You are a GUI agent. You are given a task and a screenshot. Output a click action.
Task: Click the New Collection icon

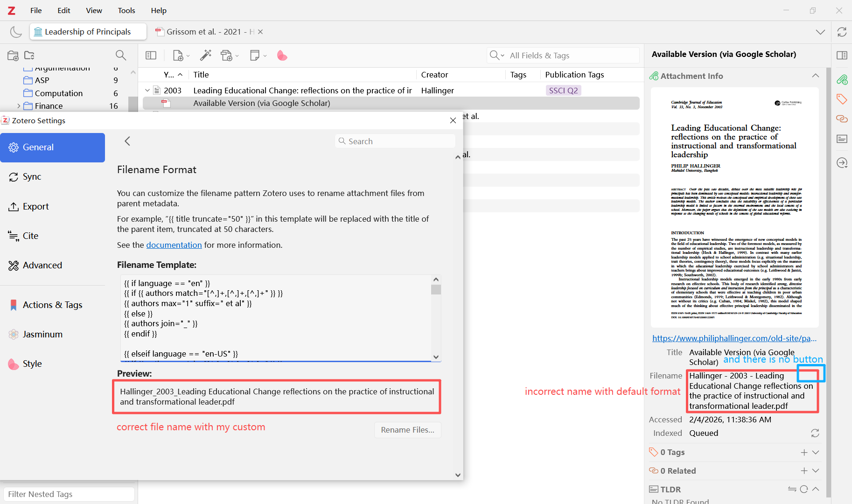tap(13, 56)
